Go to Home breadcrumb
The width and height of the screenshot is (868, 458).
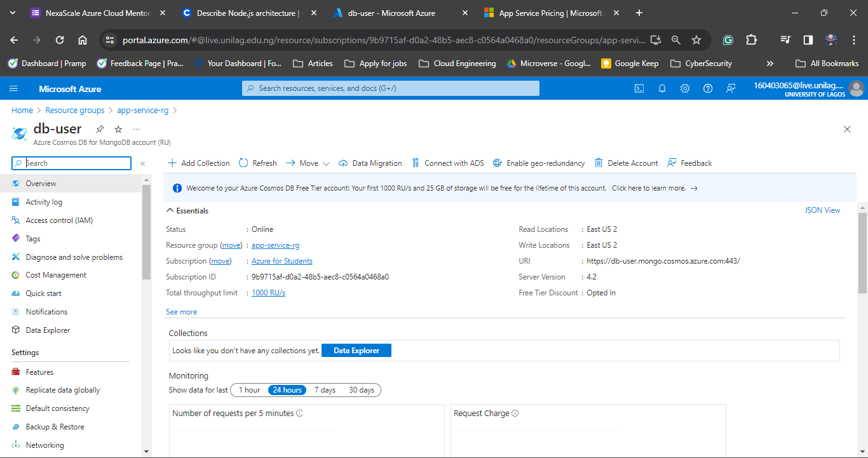pos(22,111)
